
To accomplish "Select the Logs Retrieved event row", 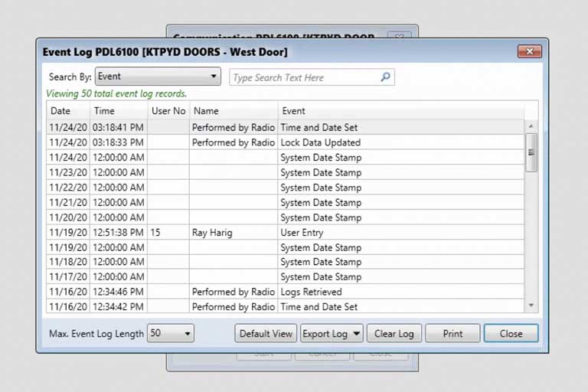I will point(311,292).
